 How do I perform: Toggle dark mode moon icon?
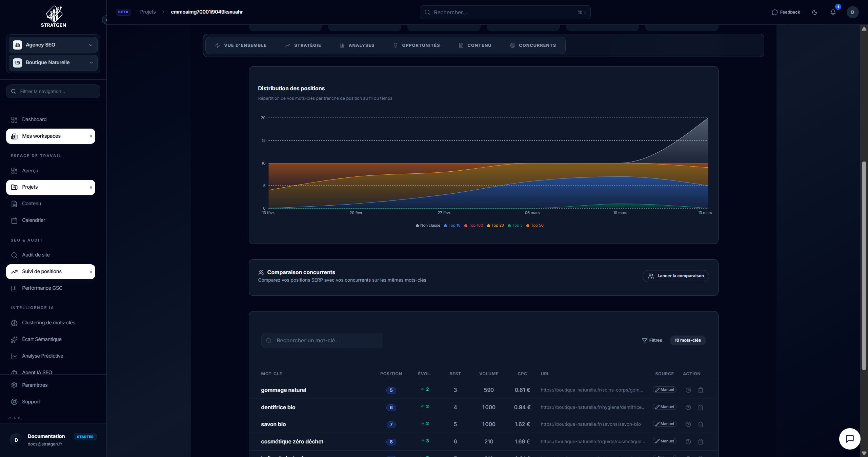815,12
